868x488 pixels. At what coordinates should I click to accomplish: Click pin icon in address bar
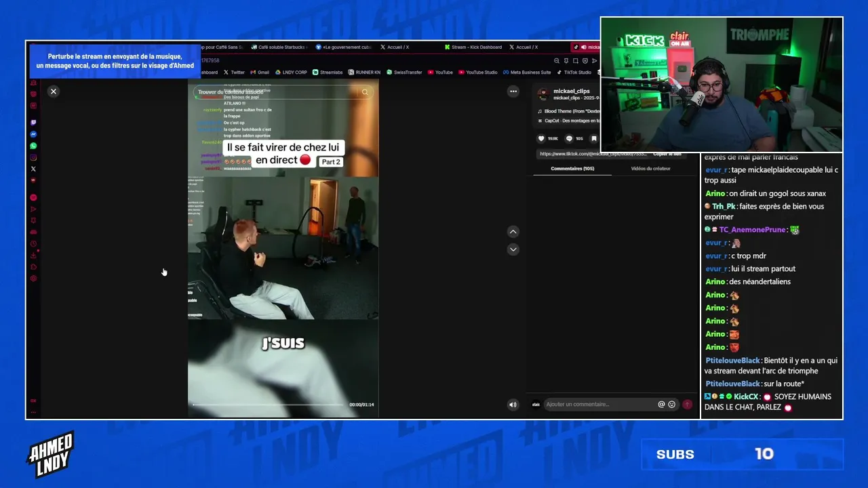(566, 61)
